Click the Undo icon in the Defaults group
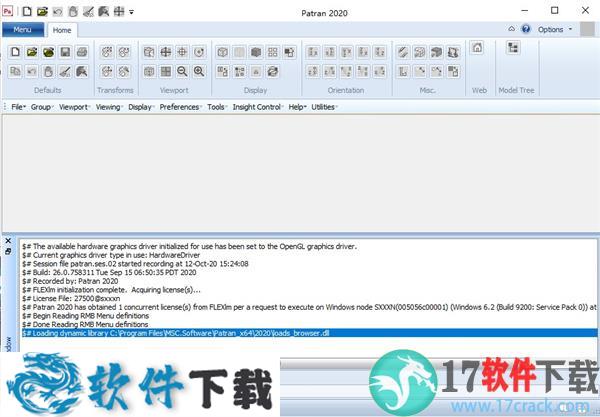600x417 pixels. tap(32, 71)
